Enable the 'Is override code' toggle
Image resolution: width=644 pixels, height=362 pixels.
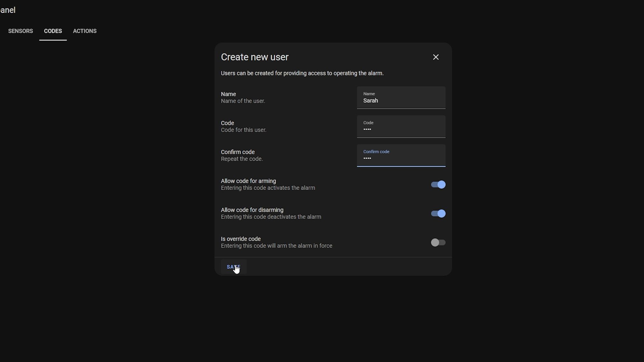tap(438, 242)
